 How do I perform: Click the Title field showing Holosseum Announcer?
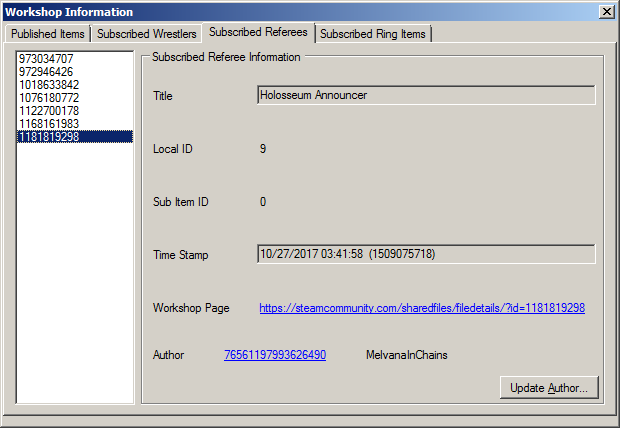426,95
